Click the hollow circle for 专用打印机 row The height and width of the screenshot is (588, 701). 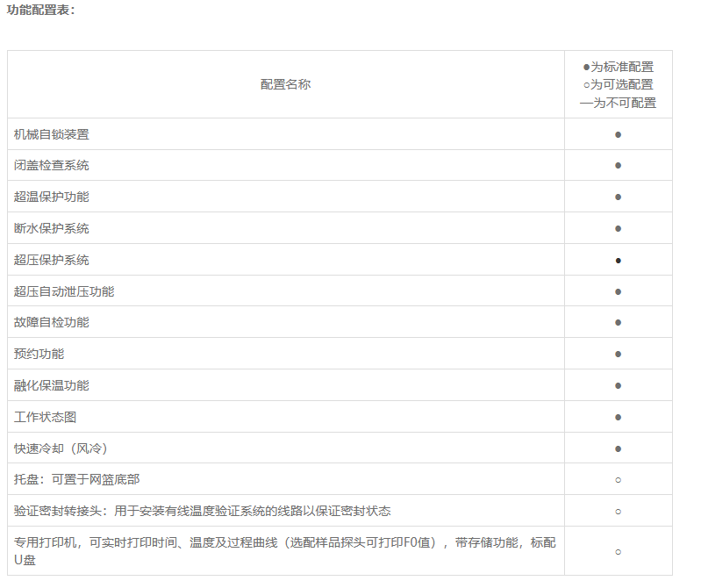(618, 552)
